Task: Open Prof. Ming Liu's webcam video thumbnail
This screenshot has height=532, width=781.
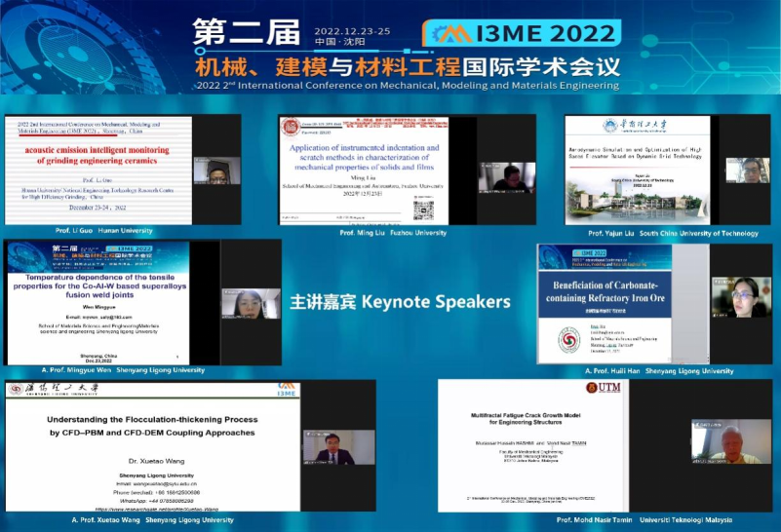Action: [x=507, y=177]
